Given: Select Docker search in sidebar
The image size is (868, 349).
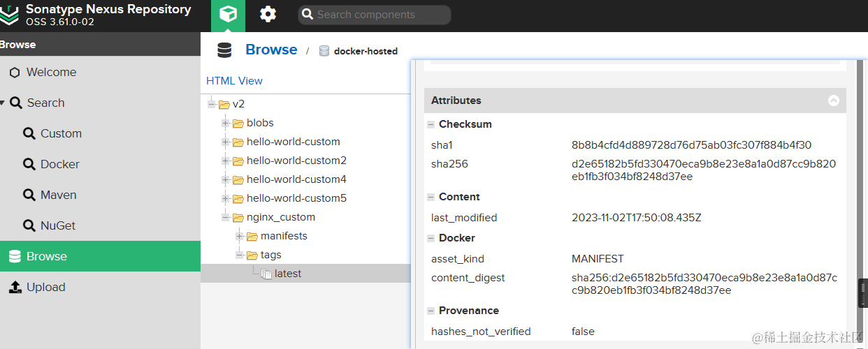Looking at the screenshot, I should tap(100, 165).
